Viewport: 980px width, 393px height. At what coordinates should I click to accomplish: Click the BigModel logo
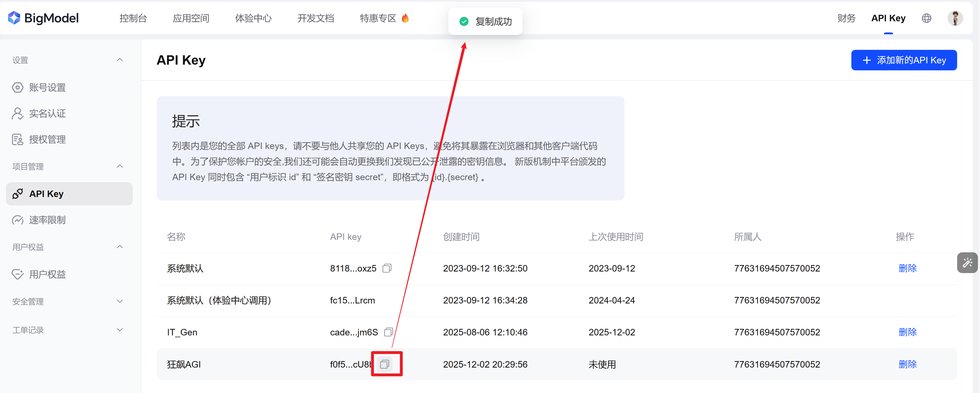(43, 18)
